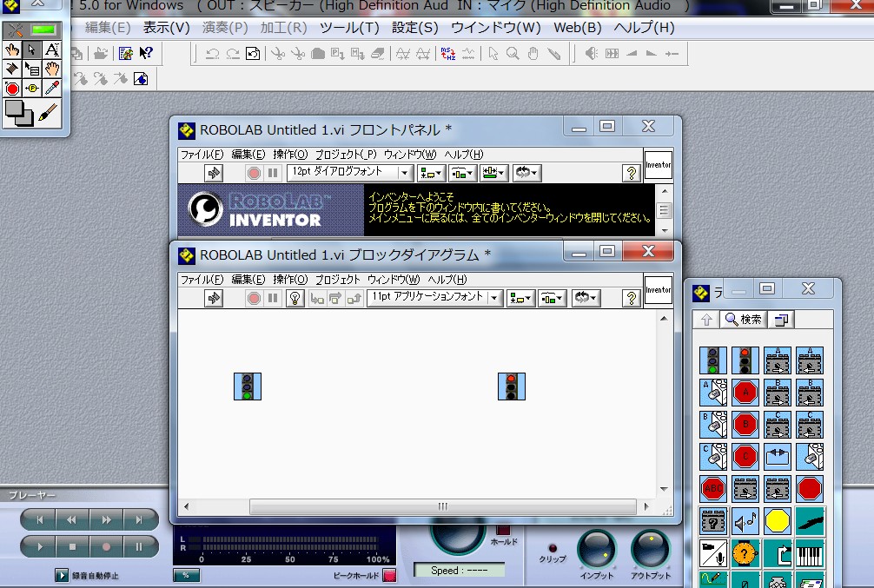874x588 pixels.
Task: Pick the green traffic light in the palette
Action: point(713,360)
